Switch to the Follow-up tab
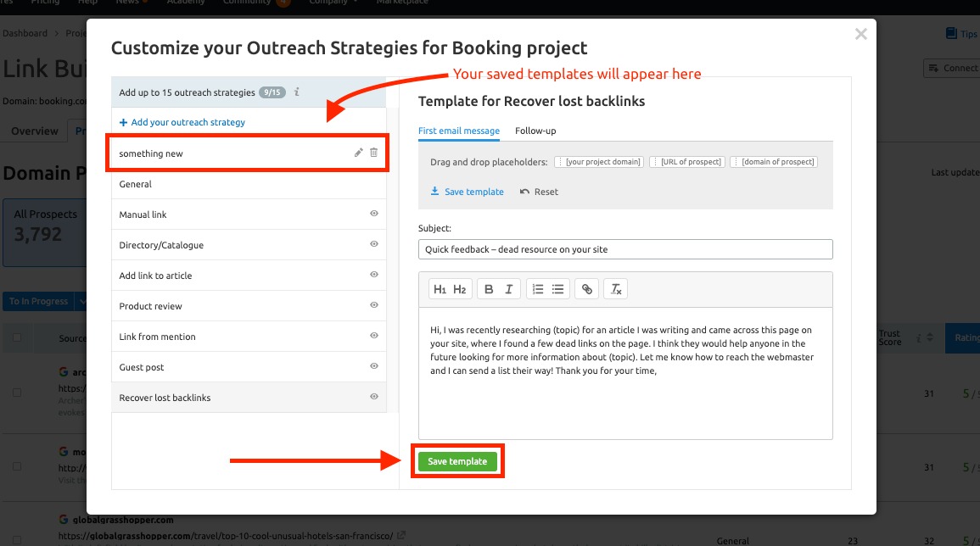This screenshot has height=546, width=980. [x=535, y=131]
